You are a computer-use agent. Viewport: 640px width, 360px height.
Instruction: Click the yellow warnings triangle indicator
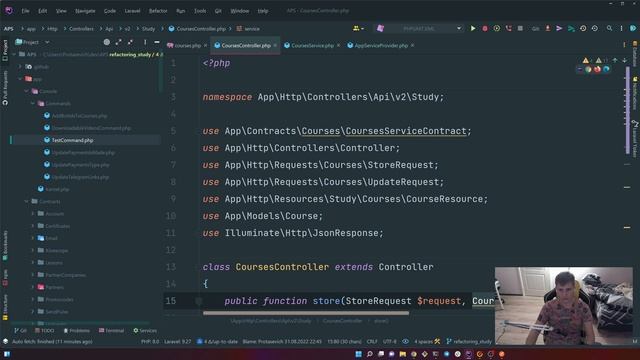[x=586, y=60]
